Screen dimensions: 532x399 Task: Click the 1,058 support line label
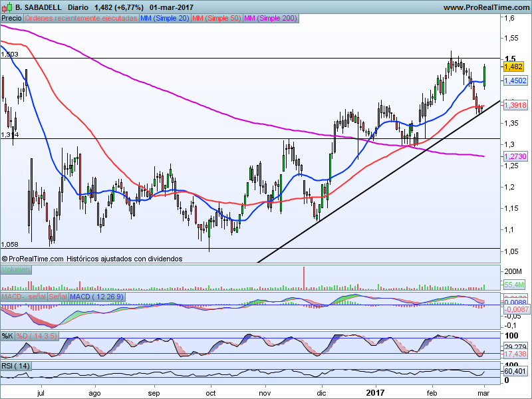point(9,244)
